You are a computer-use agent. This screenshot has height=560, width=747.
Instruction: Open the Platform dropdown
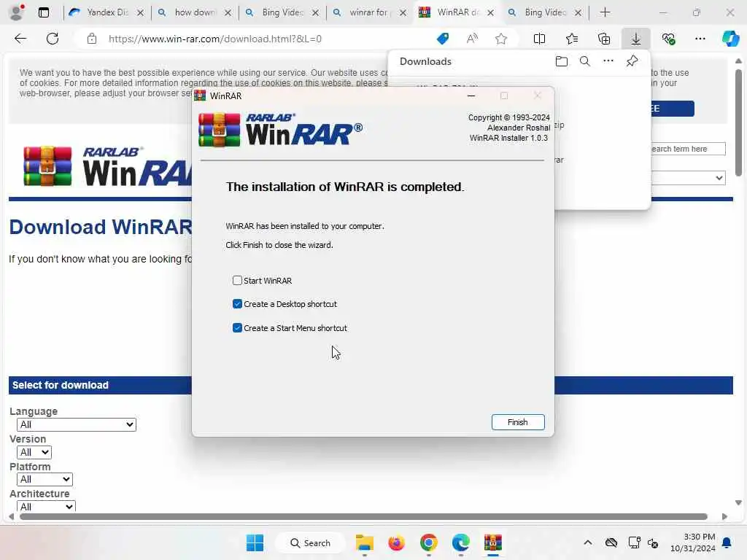click(x=44, y=479)
